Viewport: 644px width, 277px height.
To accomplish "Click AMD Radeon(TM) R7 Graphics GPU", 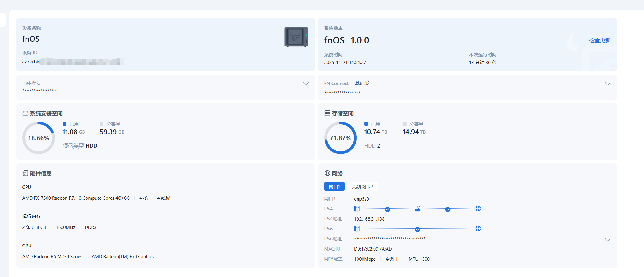I will (123, 257).
